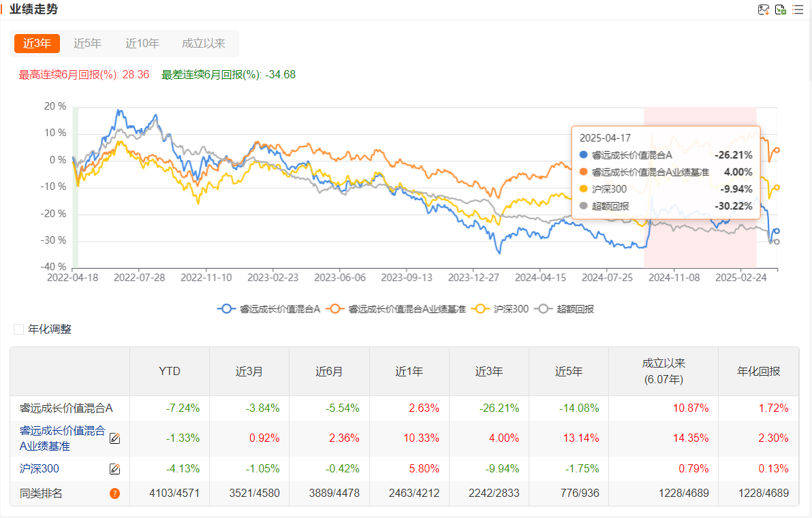Viewport: 812px width, 518px height.
Task: Switch to the 近10年 tab
Action: pos(142,44)
